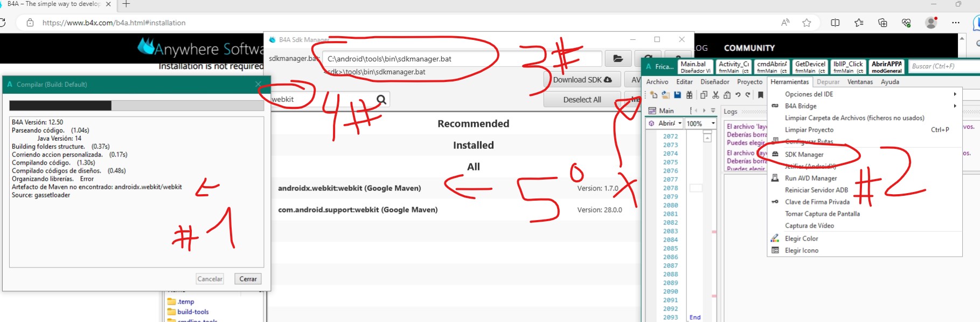Screen dimensions: 980x322
Task: Open the Edge profile avatar
Action: click(931, 23)
